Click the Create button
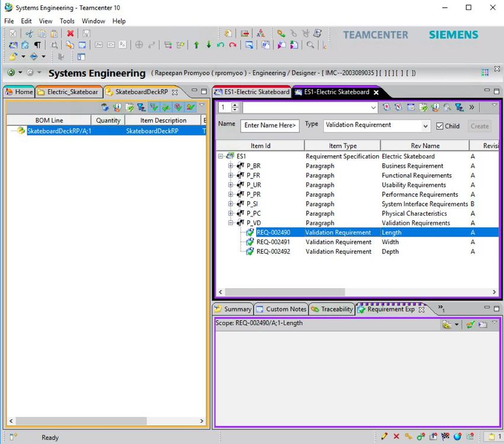 tap(480, 126)
